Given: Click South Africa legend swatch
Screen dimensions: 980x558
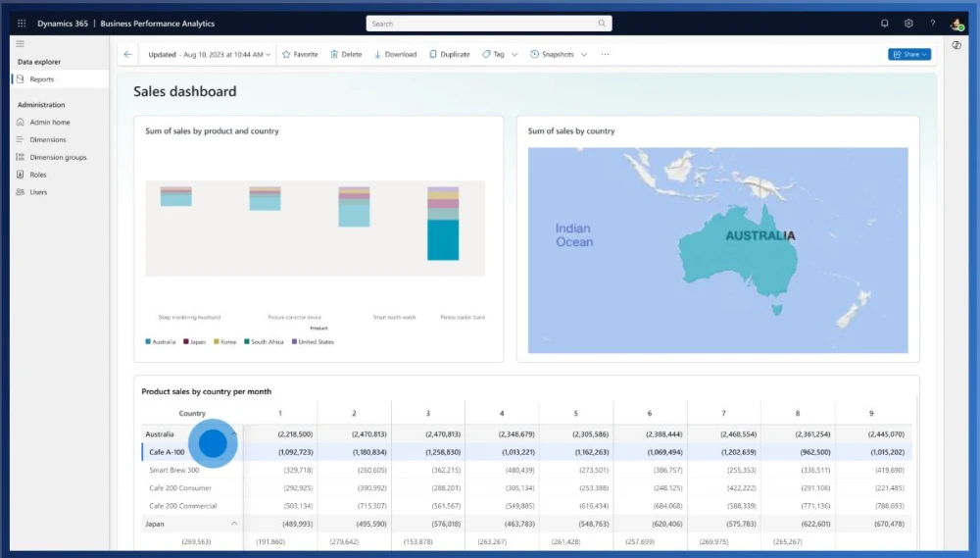Looking at the screenshot, I should coord(247,341).
